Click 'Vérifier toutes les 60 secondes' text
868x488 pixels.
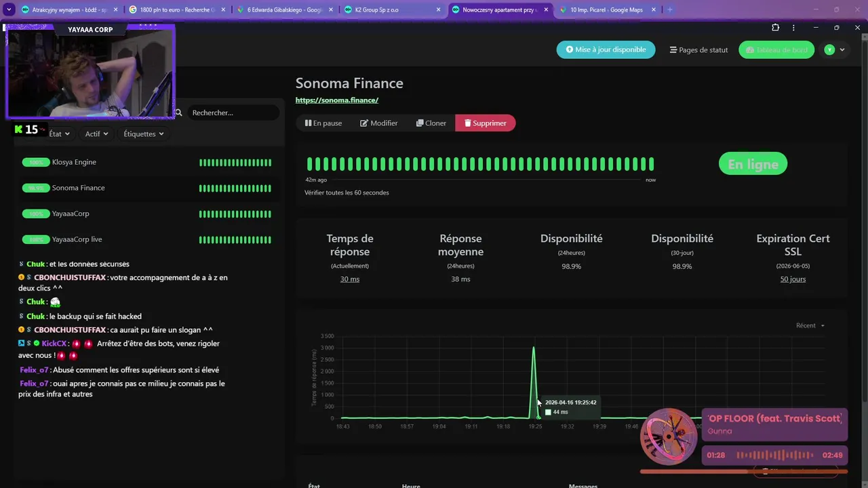(347, 192)
